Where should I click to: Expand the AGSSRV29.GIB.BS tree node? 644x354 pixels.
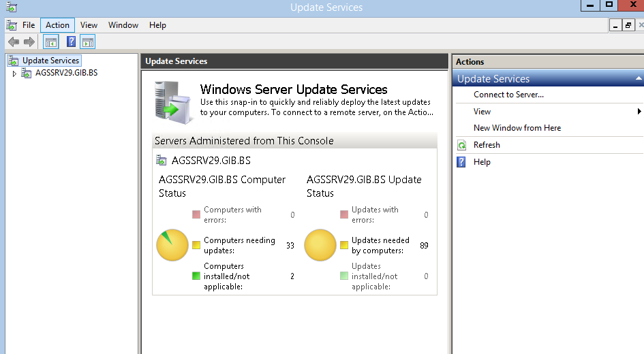click(14, 74)
